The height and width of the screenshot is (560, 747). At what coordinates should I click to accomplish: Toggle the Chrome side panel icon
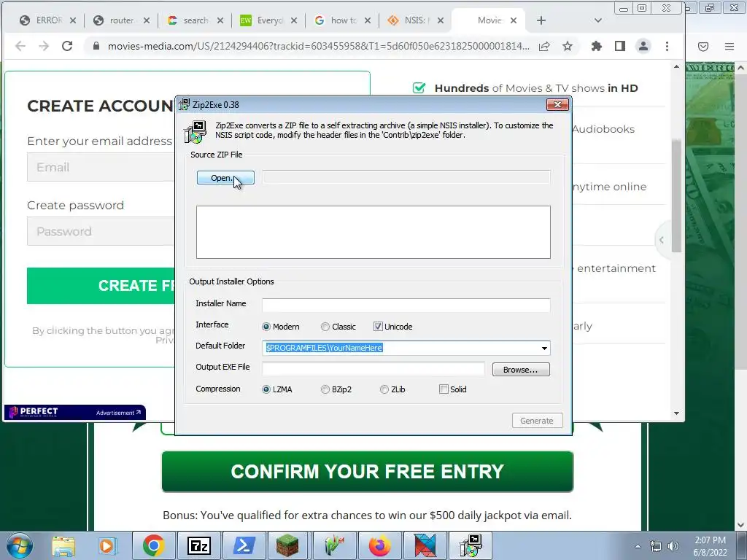pyautogui.click(x=620, y=46)
